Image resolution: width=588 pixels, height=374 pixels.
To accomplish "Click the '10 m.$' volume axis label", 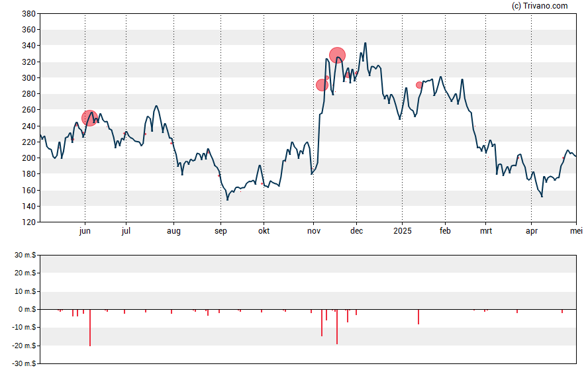I will [25, 291].
